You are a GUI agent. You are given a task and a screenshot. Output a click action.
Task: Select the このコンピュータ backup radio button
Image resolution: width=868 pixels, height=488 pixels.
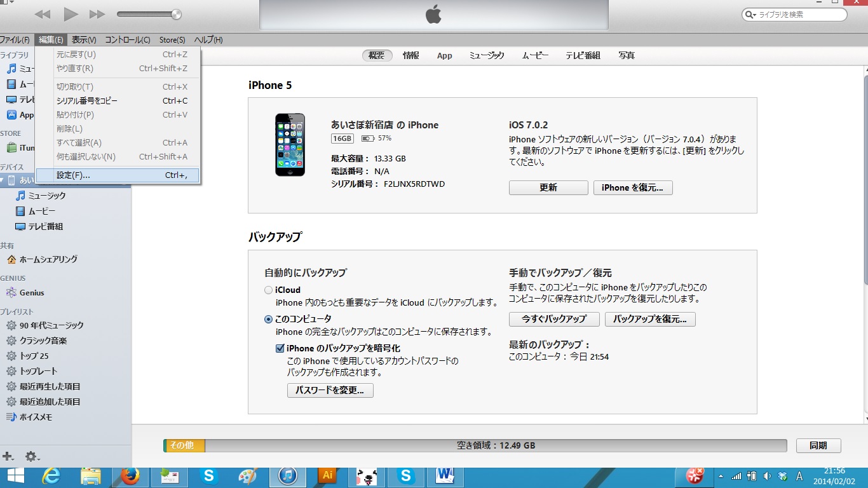[x=269, y=319]
